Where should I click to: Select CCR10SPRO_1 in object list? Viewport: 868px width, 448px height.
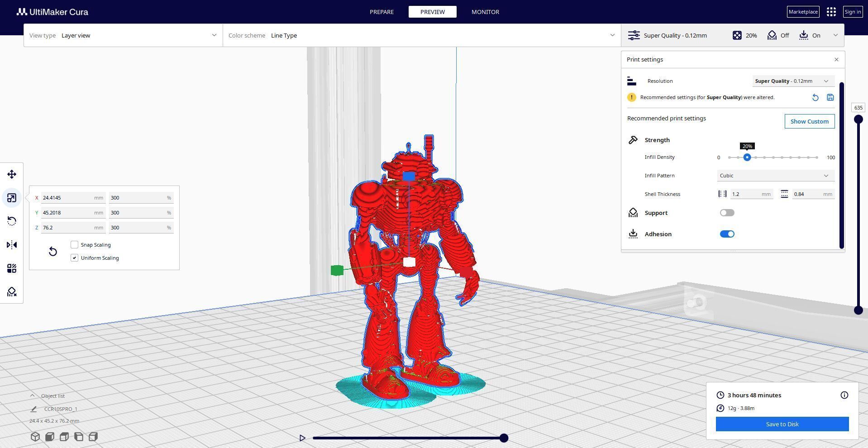tap(61, 409)
